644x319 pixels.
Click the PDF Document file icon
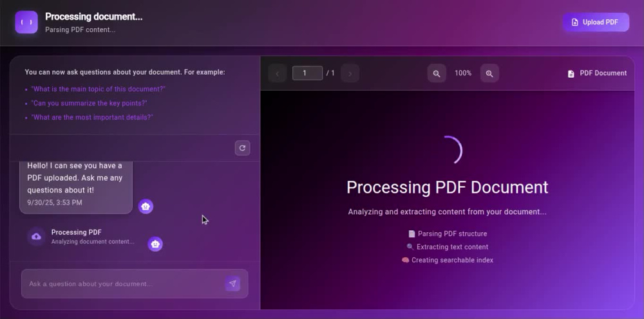571,74
